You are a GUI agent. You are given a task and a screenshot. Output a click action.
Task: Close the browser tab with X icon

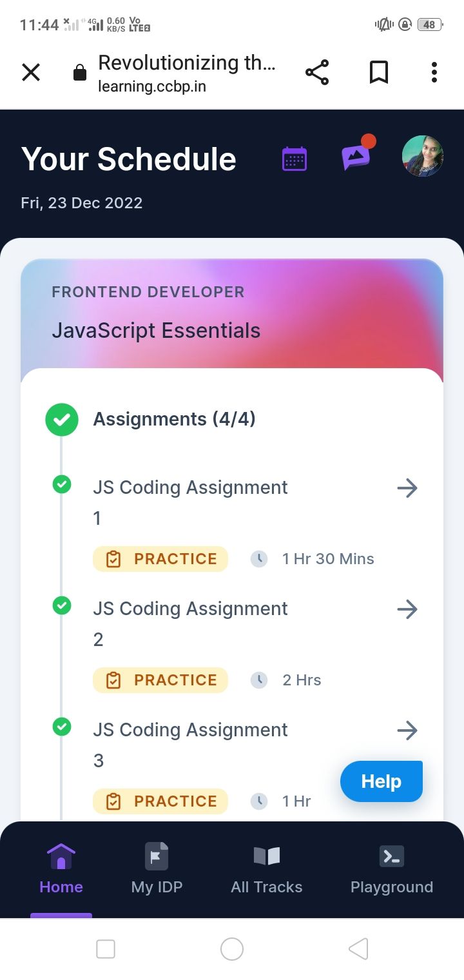click(x=31, y=72)
